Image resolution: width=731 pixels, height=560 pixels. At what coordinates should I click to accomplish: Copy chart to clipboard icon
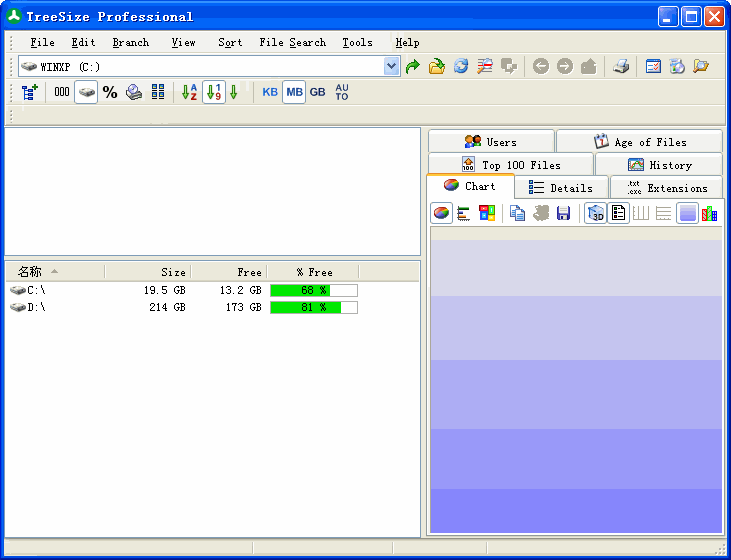pyautogui.click(x=517, y=213)
